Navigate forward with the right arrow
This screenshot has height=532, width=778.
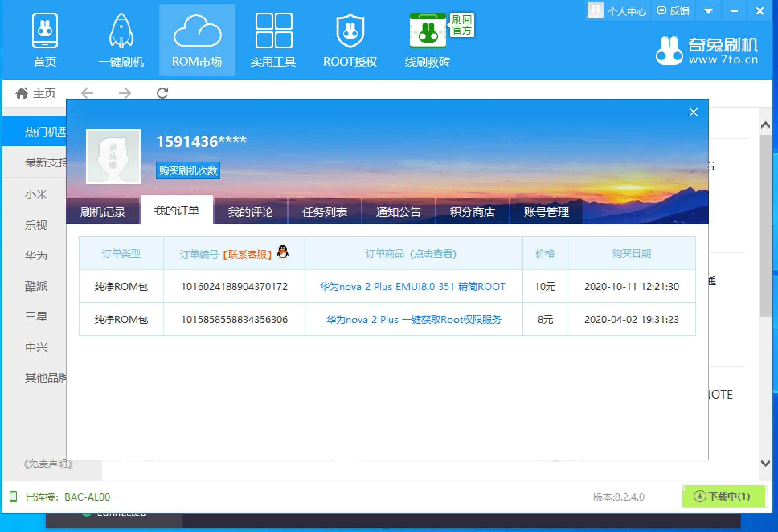tap(125, 93)
